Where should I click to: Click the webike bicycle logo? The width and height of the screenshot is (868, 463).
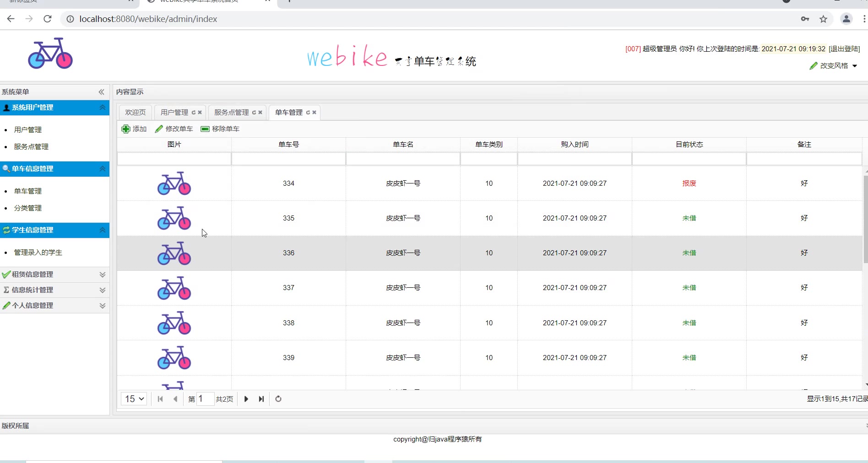(50, 53)
